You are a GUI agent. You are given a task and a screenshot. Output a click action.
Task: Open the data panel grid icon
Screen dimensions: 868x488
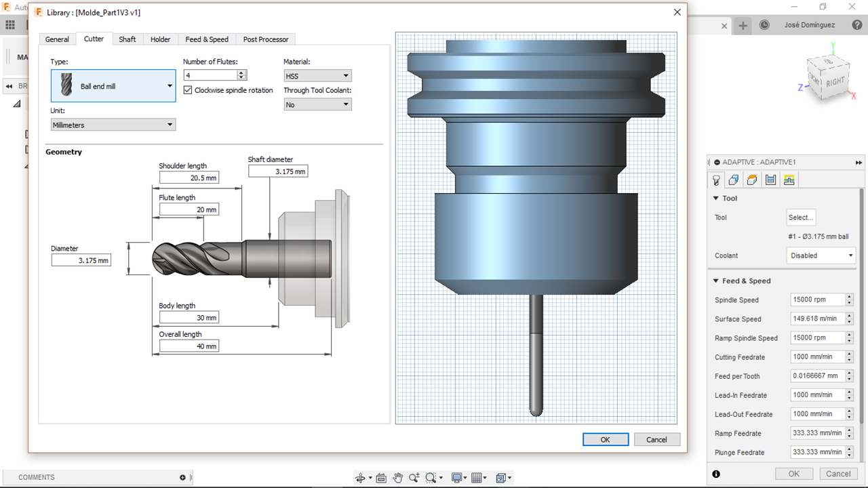pos(10,24)
